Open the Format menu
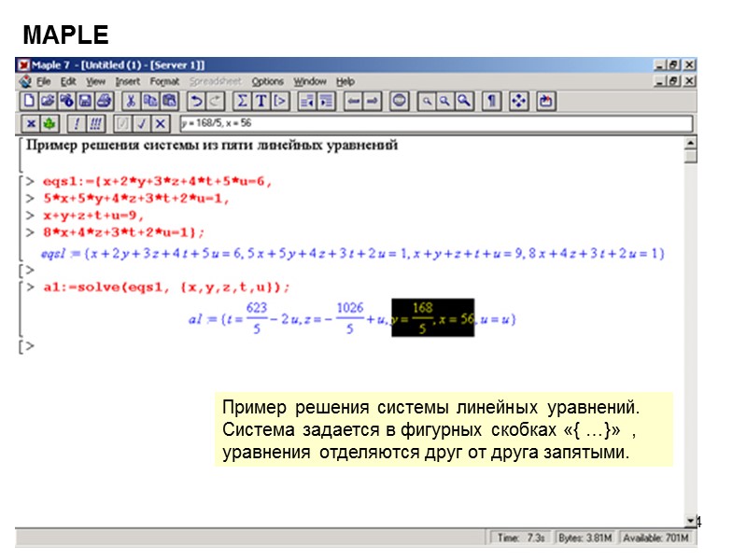The image size is (747, 560). pyautogui.click(x=165, y=81)
